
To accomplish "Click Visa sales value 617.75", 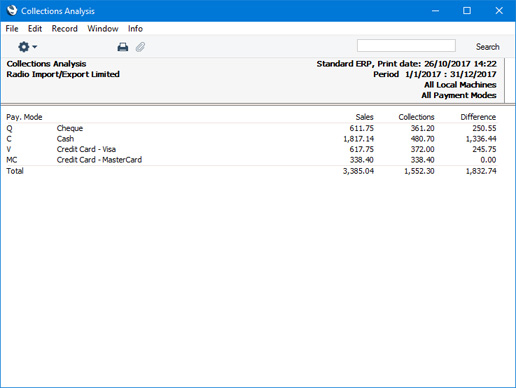I will tap(361, 149).
